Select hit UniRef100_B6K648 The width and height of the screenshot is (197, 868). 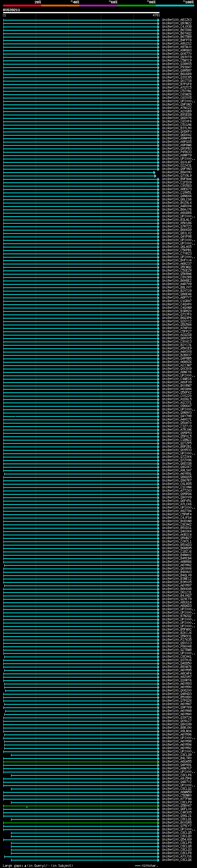176,589
